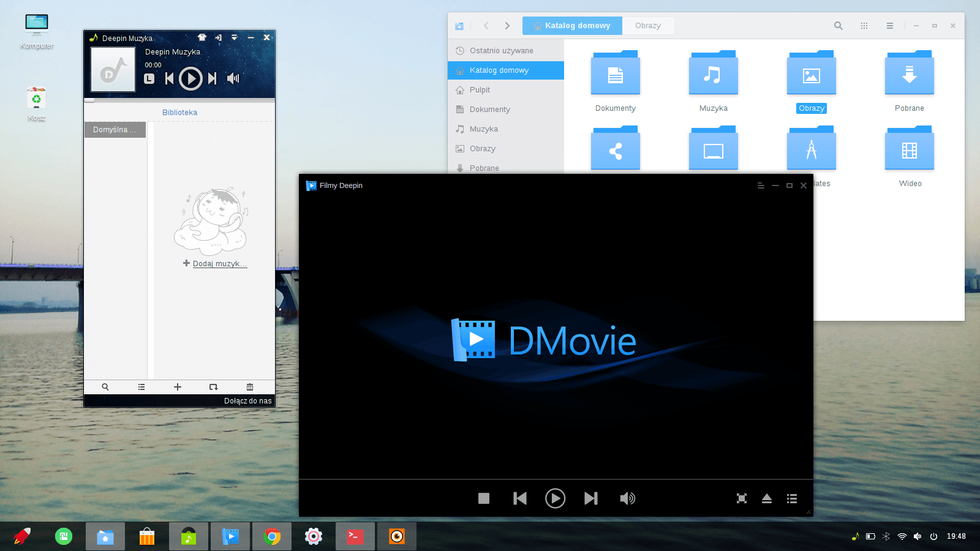The height and width of the screenshot is (551, 980).
Task: Toggle the repeat play mode icon
Action: pos(213,387)
